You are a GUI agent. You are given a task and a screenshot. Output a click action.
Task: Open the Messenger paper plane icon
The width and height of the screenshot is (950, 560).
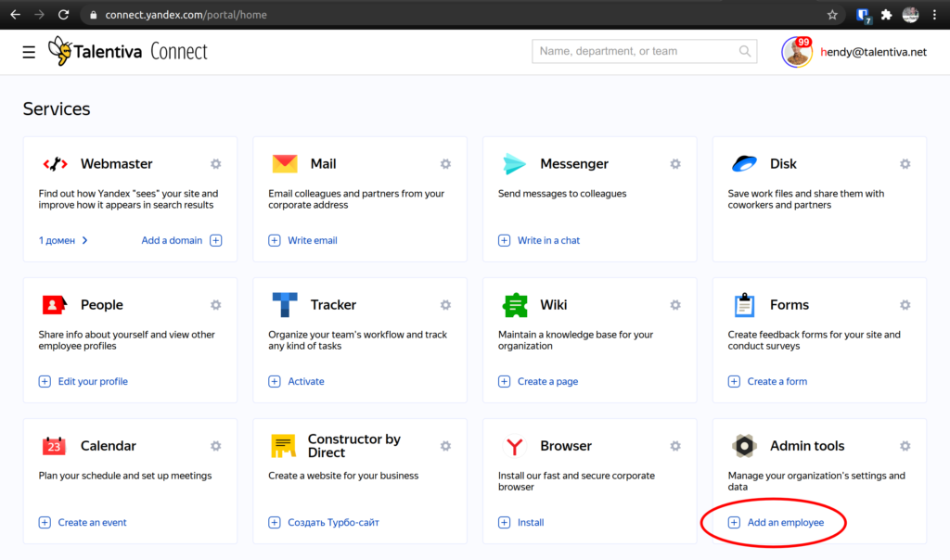[514, 163]
